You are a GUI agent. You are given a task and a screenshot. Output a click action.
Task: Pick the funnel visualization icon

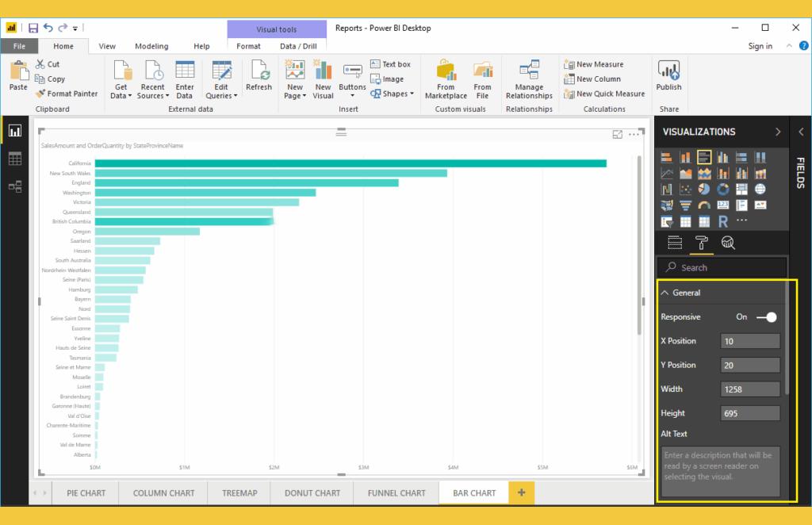685,206
